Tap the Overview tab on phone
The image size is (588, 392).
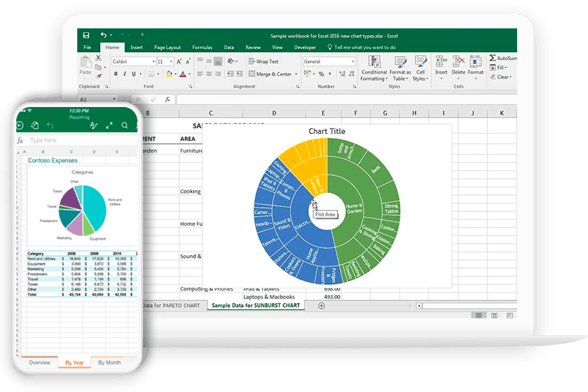coord(40,363)
